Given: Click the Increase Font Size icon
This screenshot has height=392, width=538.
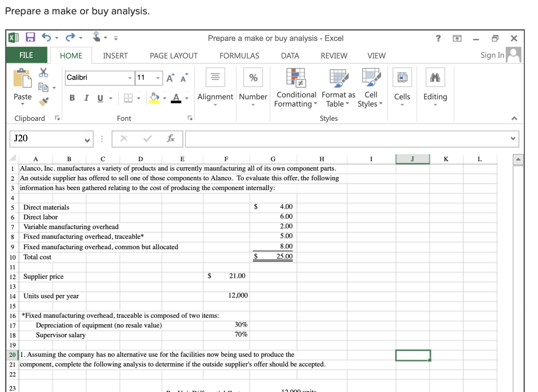Looking at the screenshot, I should pos(170,78).
